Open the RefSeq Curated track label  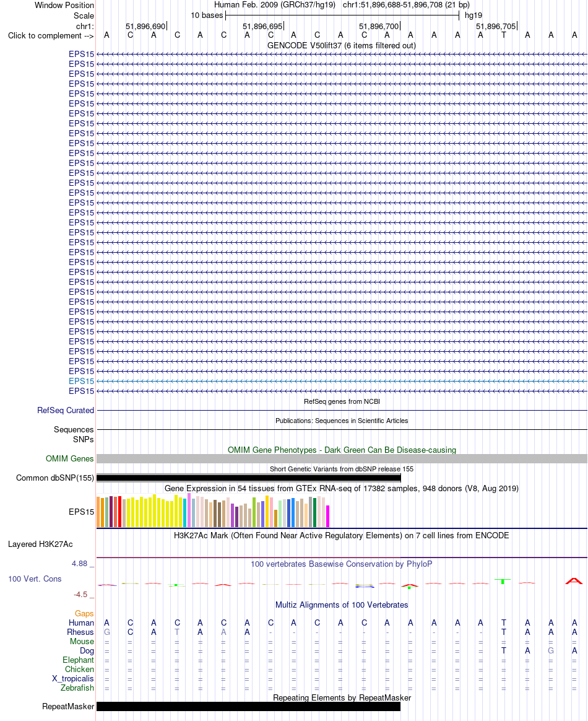pos(66,410)
